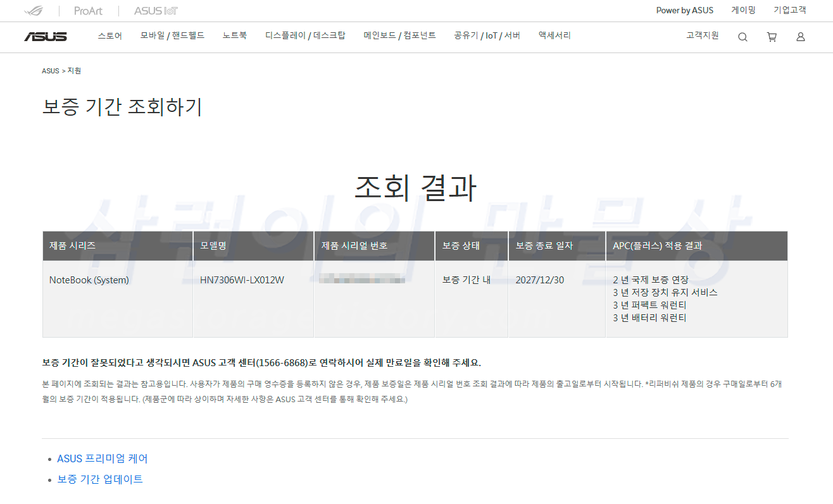Click the 2027/12/30 end date
The image size is (833, 504).
coord(540,280)
